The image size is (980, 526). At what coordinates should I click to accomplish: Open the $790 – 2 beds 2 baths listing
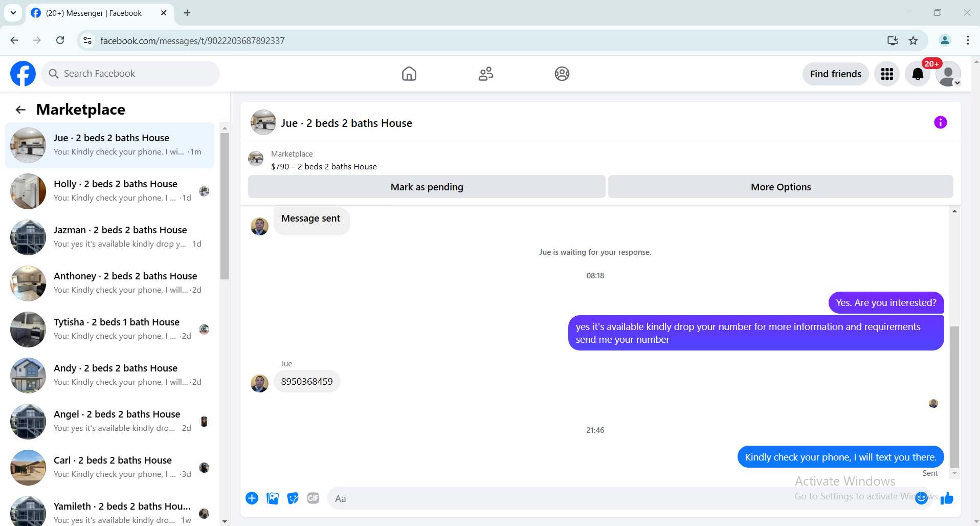pyautogui.click(x=324, y=167)
